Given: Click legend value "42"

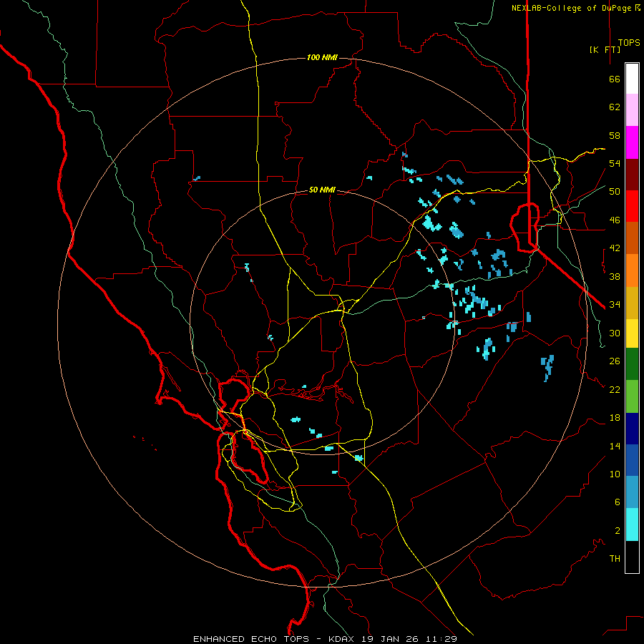Looking at the screenshot, I should (x=615, y=248).
